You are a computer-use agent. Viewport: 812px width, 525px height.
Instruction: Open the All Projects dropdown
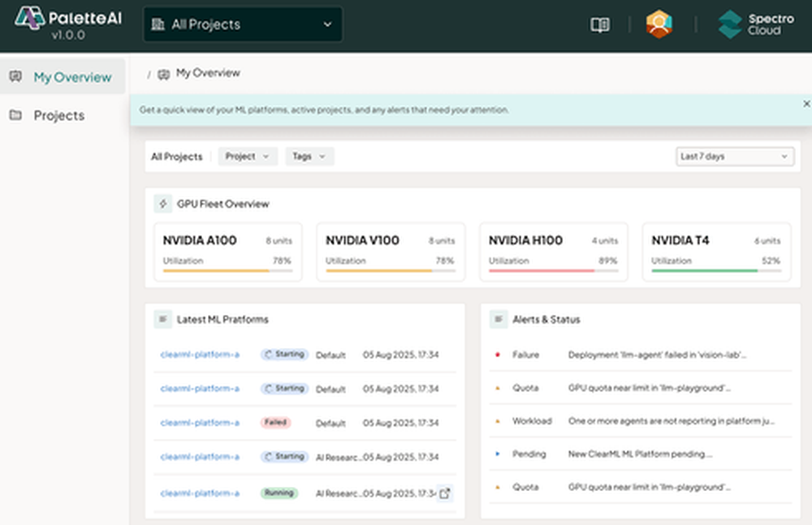[242, 24]
